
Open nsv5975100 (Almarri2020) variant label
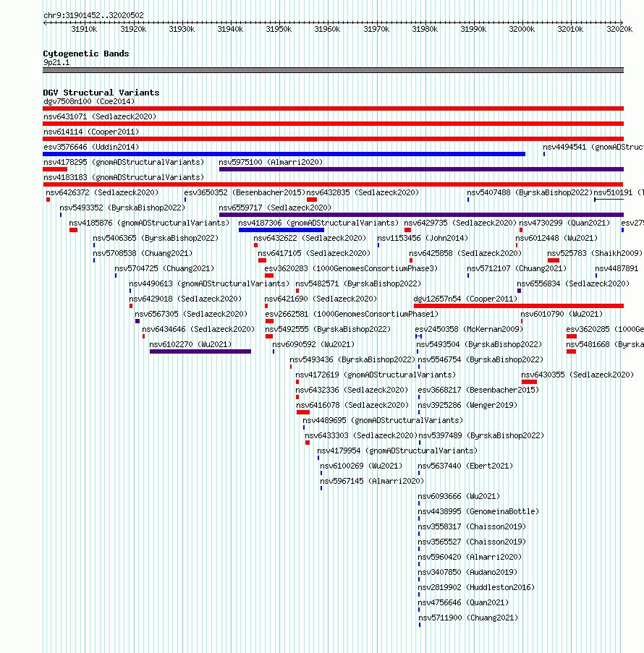tap(271, 163)
